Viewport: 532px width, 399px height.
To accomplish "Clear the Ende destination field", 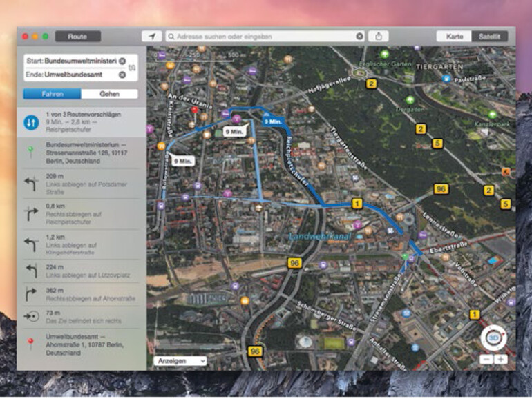I will tap(122, 75).
